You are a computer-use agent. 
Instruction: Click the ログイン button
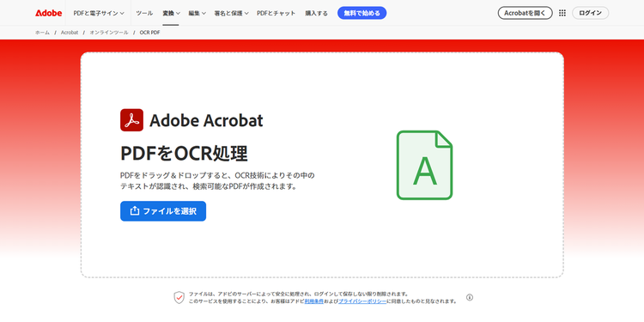(x=590, y=13)
